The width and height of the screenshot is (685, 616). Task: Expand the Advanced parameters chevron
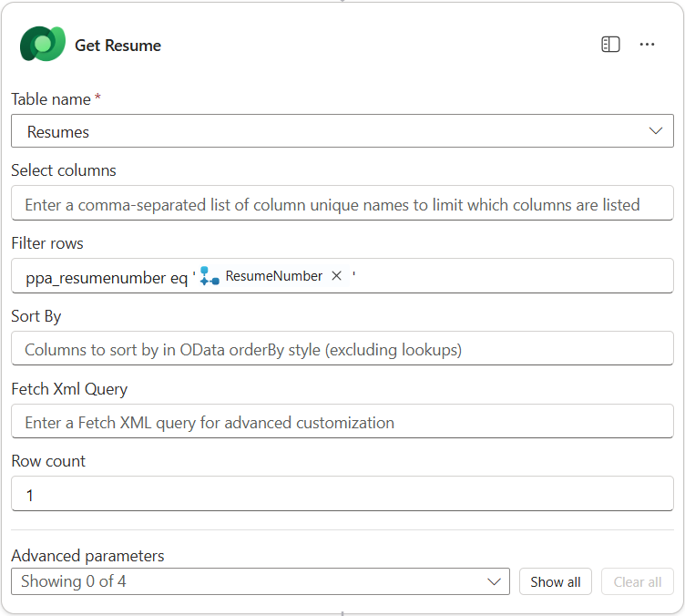tap(495, 581)
